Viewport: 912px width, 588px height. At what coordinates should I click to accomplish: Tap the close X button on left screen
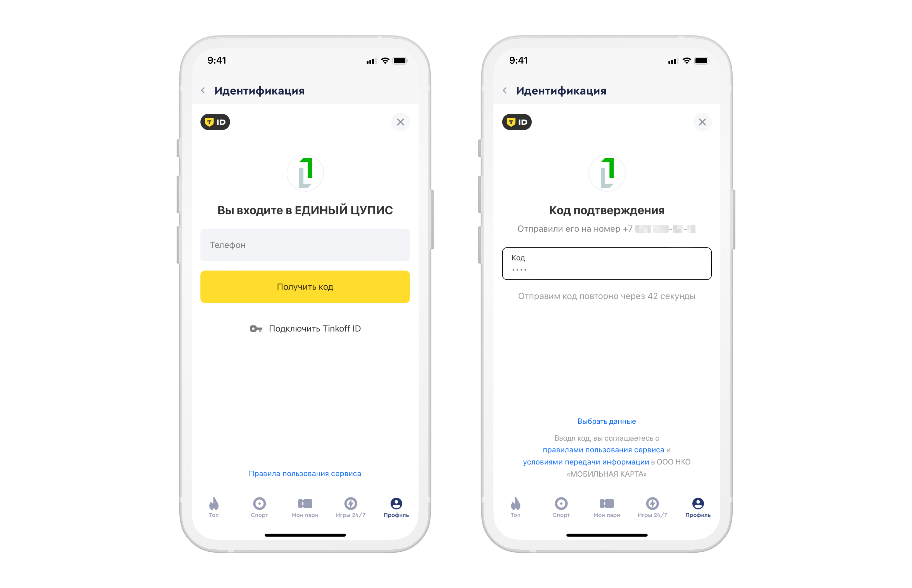400,122
